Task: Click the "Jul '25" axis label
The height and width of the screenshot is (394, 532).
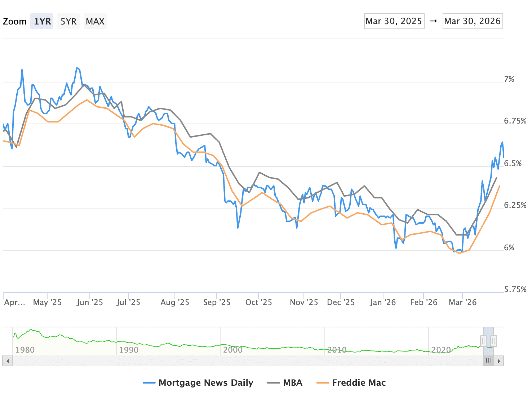Action: coord(128,302)
